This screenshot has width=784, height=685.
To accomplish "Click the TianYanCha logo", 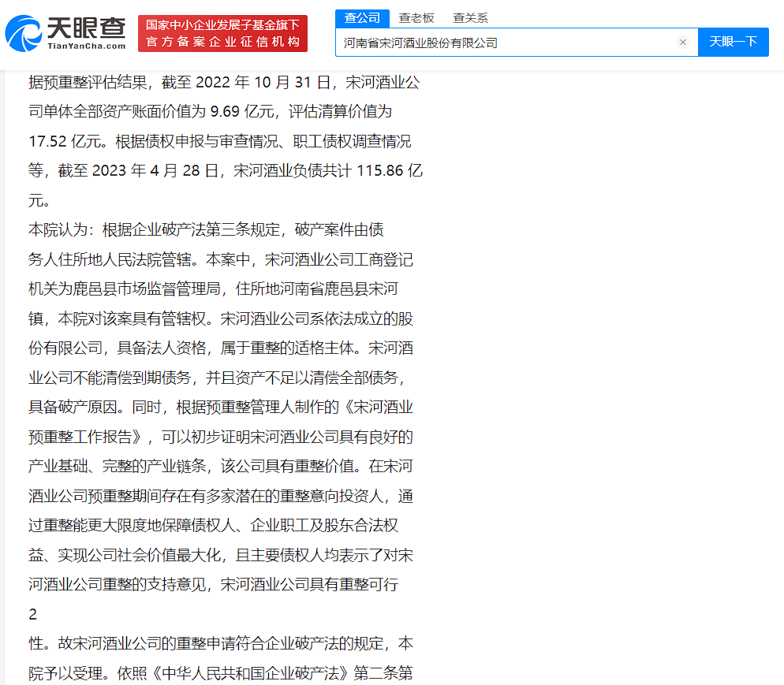I will pyautogui.click(x=65, y=33).
